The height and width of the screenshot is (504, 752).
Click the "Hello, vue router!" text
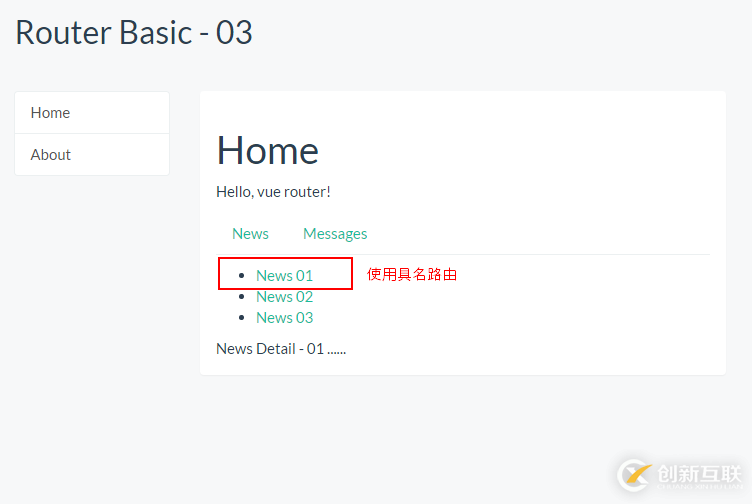pyautogui.click(x=273, y=192)
